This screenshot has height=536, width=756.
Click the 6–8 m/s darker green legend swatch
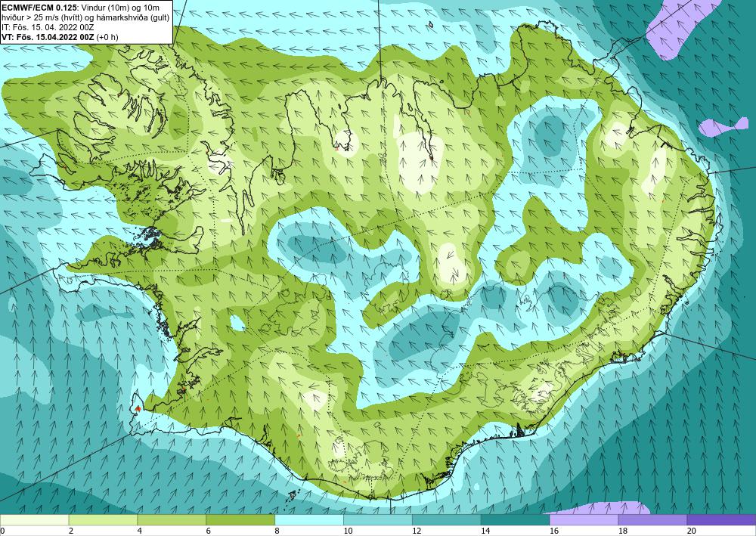coord(240,519)
